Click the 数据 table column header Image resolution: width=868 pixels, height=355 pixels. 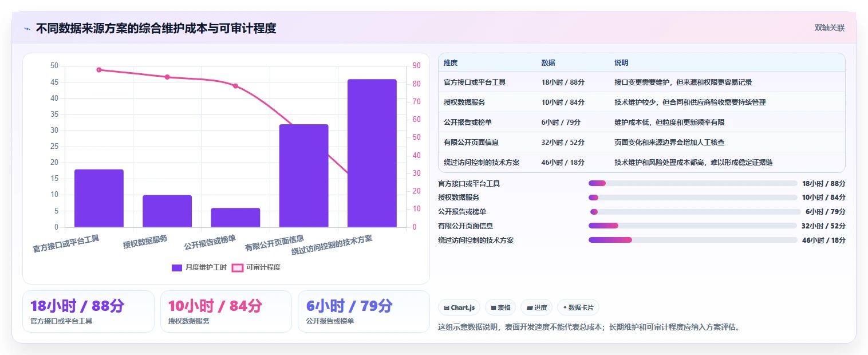point(548,63)
